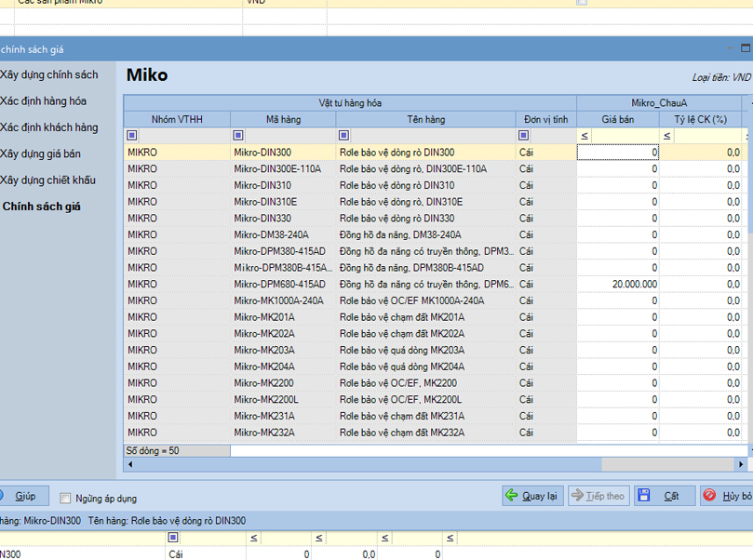Select the Mikro-DIN310E item code
The height and width of the screenshot is (560, 753).
click(x=265, y=202)
